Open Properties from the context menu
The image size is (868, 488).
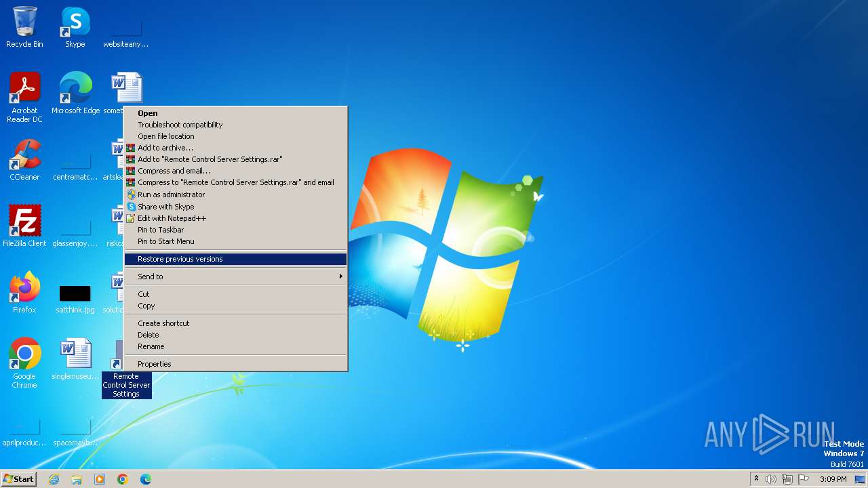(236, 364)
